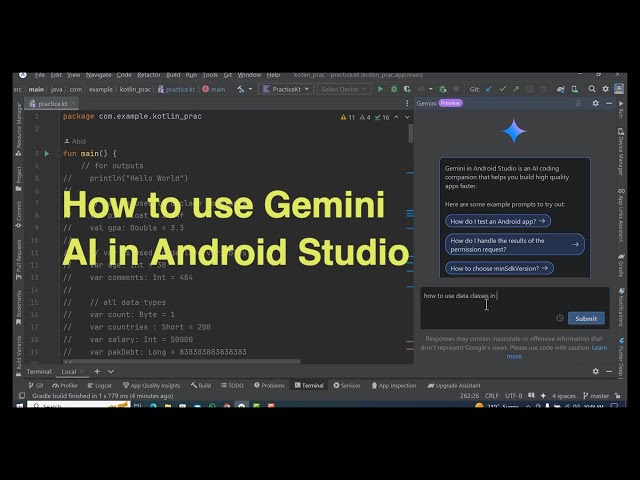
Task: Click the run gutter arrow beside fun main
Action: pyautogui.click(x=47, y=153)
